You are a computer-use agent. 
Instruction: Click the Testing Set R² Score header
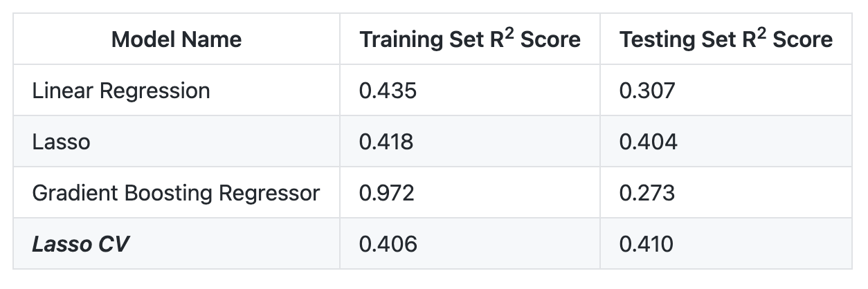point(726,39)
